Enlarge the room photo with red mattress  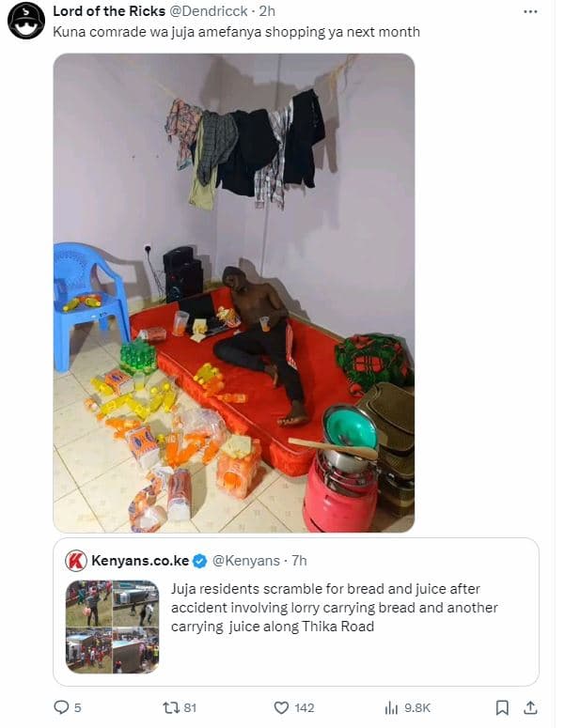click(x=234, y=293)
